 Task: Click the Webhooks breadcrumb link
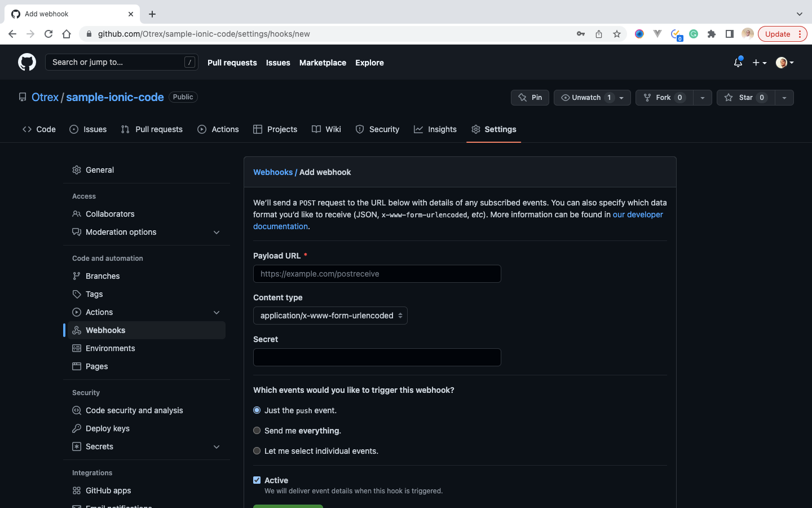[273, 172]
